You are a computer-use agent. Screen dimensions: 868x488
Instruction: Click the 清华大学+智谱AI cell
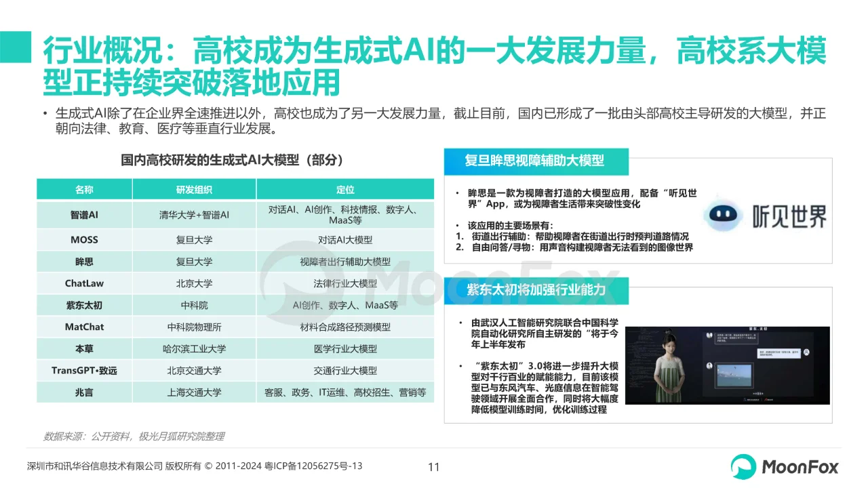pos(194,215)
